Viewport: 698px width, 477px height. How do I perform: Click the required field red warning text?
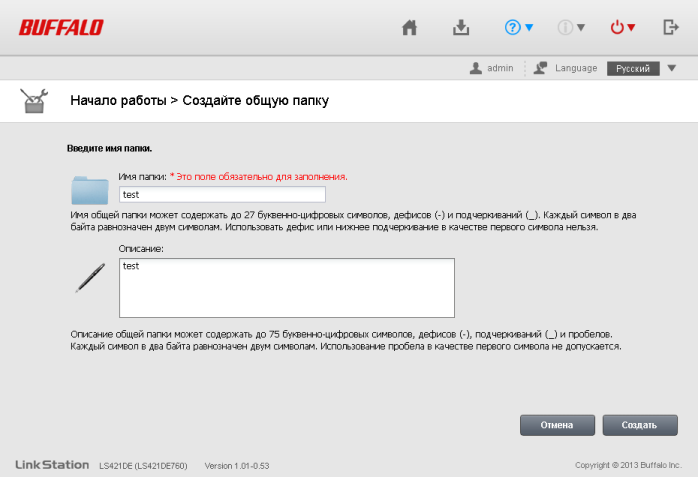(x=259, y=177)
